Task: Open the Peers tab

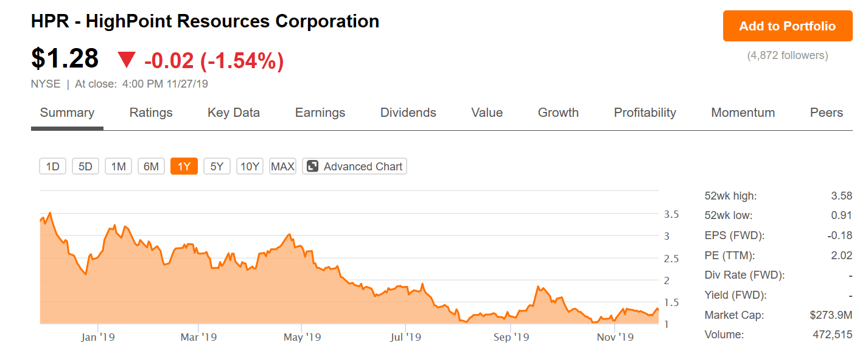Action: (827, 113)
